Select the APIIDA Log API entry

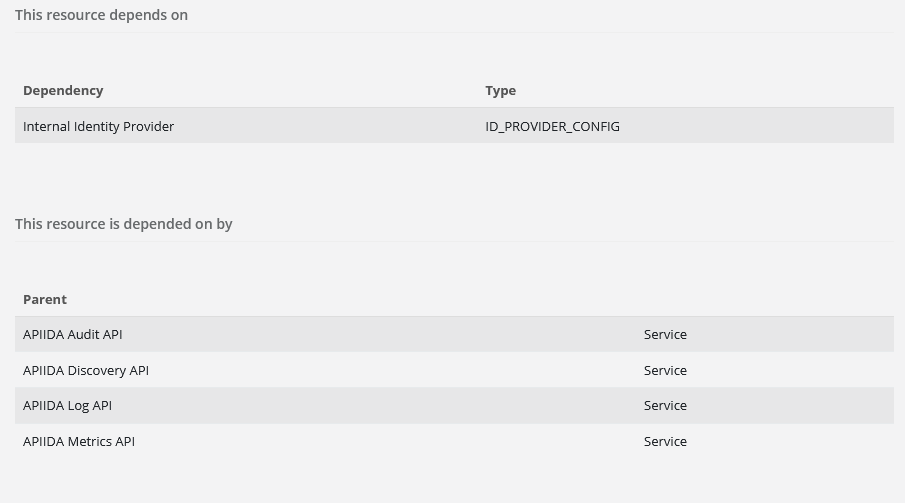tap(67, 405)
